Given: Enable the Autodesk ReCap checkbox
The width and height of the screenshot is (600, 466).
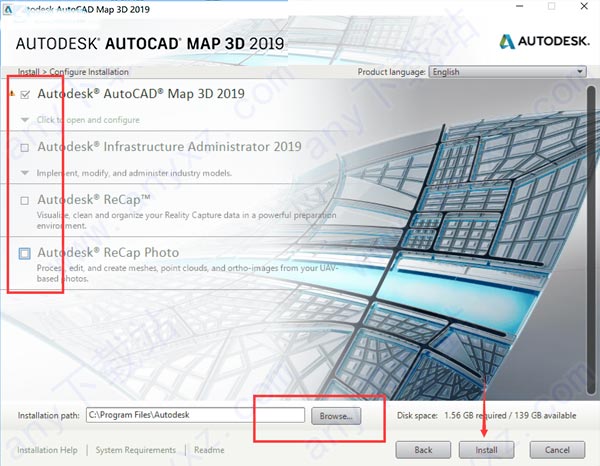Looking at the screenshot, I should (x=24, y=200).
